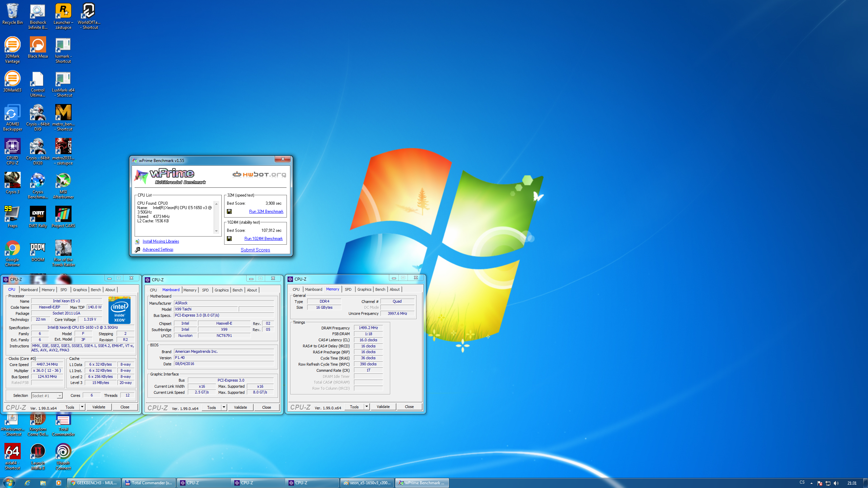This screenshot has height=488, width=868.
Task: Expand Tools dropdown arrow in middle CPU-Z
Action: click(x=224, y=407)
